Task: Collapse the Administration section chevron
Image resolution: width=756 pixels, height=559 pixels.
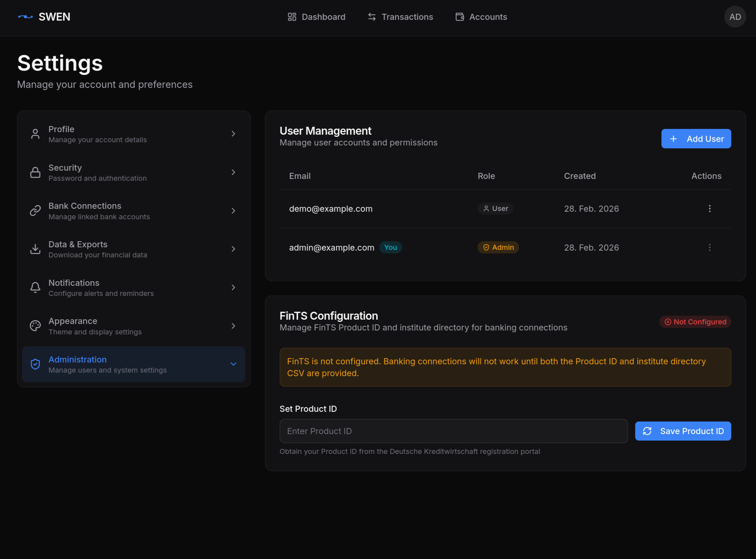Action: (233, 364)
